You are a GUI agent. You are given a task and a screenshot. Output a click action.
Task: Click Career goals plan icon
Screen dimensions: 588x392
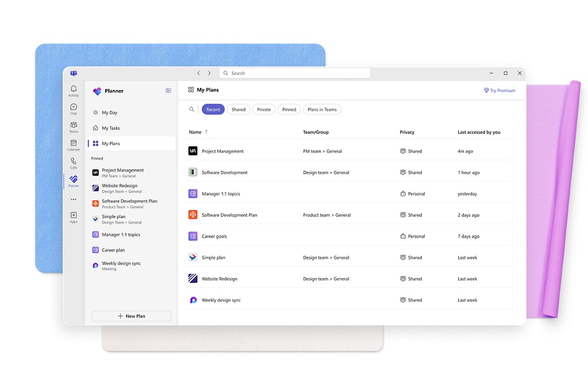coord(193,236)
